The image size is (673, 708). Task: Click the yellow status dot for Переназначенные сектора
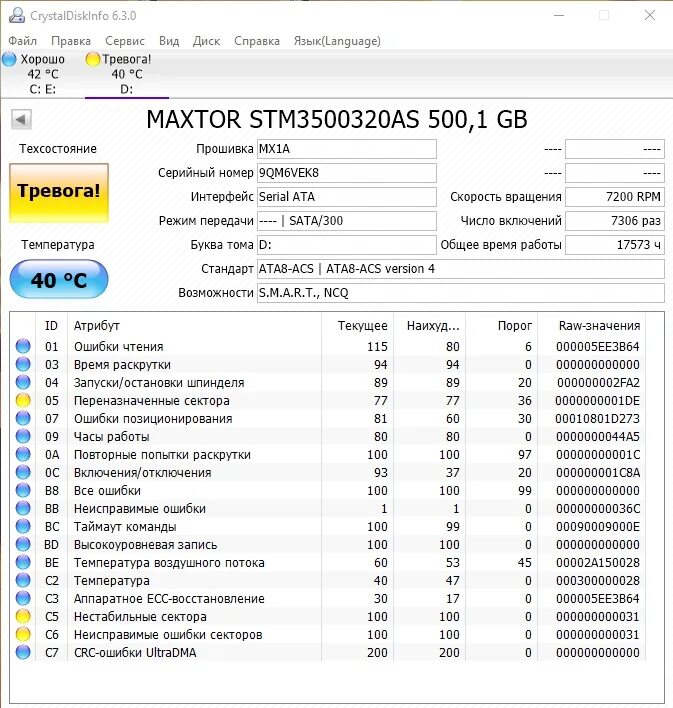[23, 401]
